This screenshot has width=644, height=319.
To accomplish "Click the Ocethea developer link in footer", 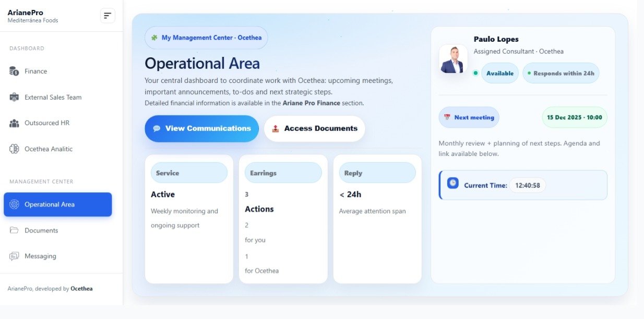I will coord(81,288).
